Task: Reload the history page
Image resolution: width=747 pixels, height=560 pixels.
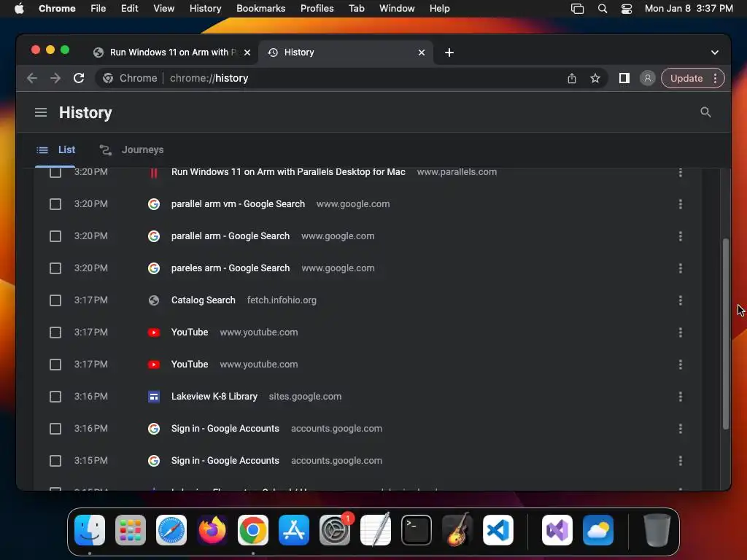Action: (x=79, y=78)
